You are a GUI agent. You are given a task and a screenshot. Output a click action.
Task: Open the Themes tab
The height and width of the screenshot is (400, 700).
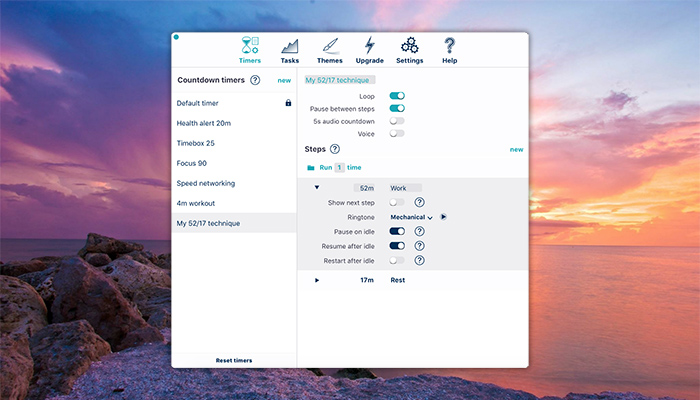tap(330, 50)
